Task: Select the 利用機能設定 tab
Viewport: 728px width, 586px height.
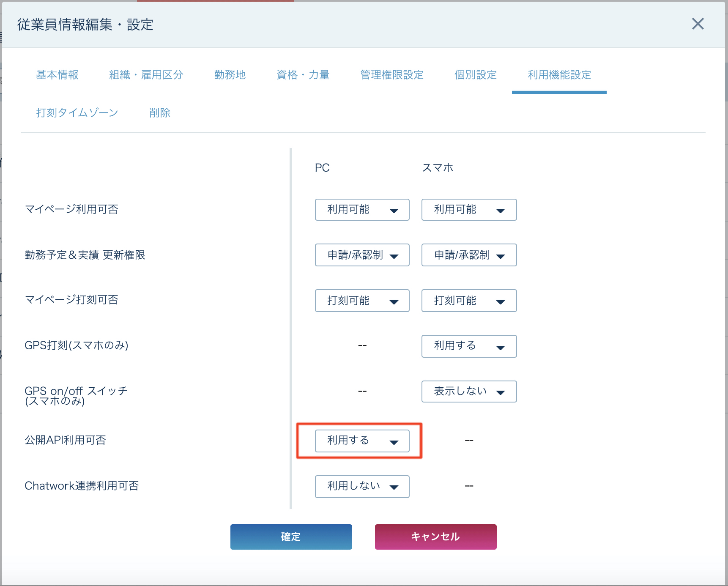Action: (559, 75)
